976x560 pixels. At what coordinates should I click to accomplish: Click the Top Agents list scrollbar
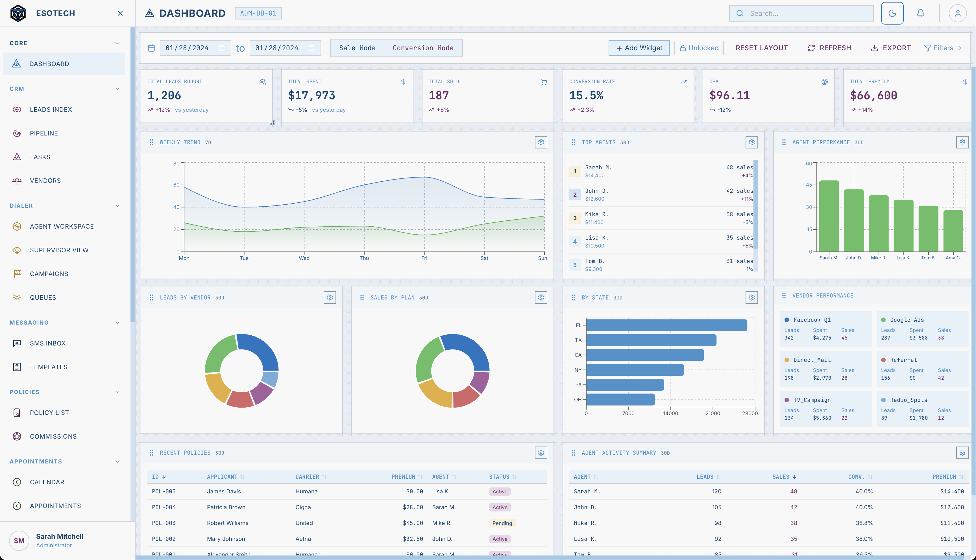point(755,205)
